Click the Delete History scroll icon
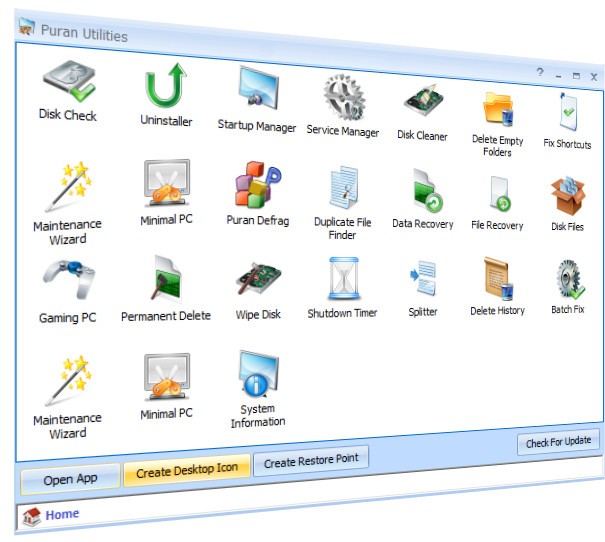Screen dimensions: 605x542 (x=499, y=279)
